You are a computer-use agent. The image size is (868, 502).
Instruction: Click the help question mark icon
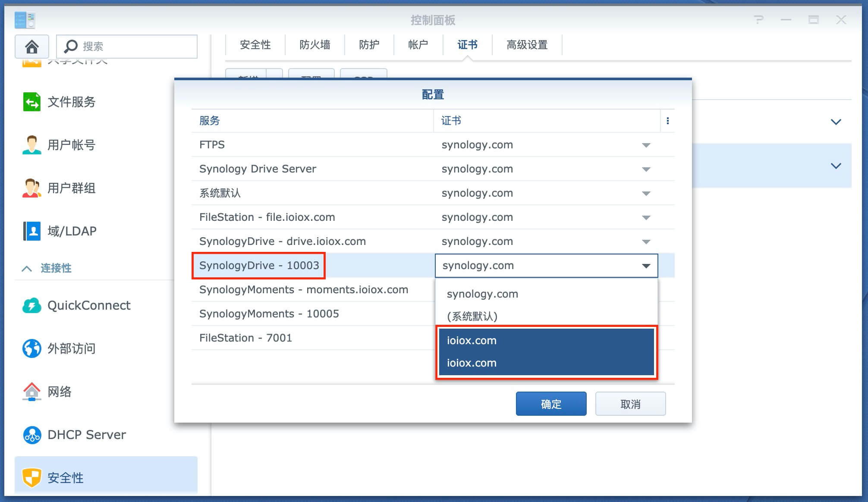(x=758, y=20)
